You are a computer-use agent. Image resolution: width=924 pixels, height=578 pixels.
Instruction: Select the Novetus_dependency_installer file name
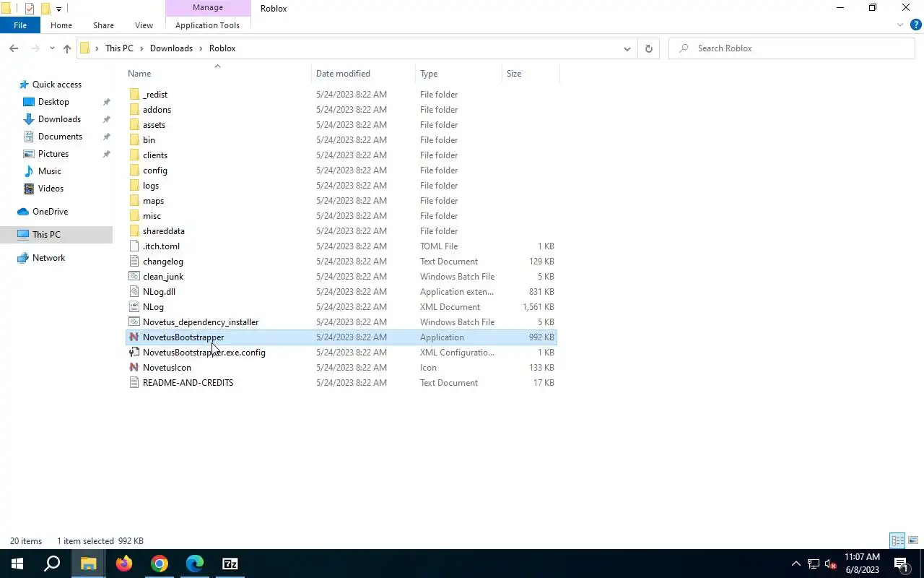point(201,322)
